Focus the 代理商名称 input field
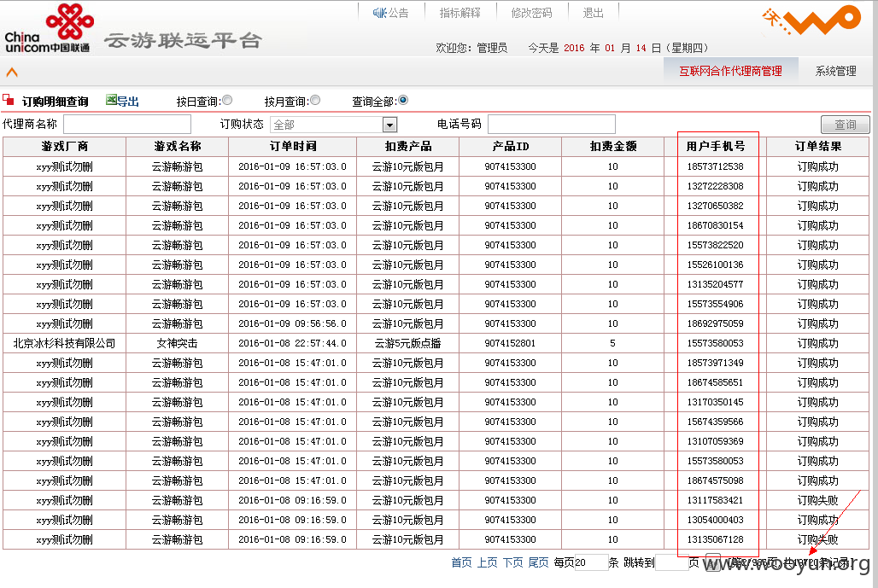This screenshot has height=588, width=878. pyautogui.click(x=127, y=125)
